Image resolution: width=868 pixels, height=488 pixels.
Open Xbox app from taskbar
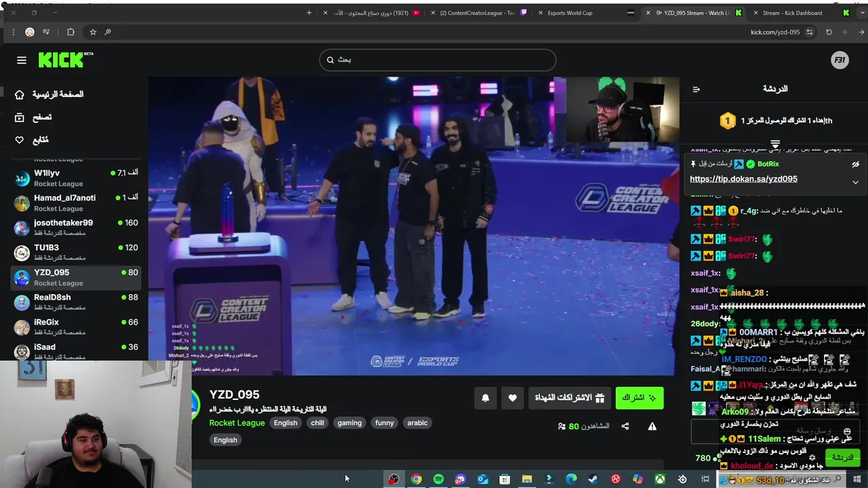[659, 479]
